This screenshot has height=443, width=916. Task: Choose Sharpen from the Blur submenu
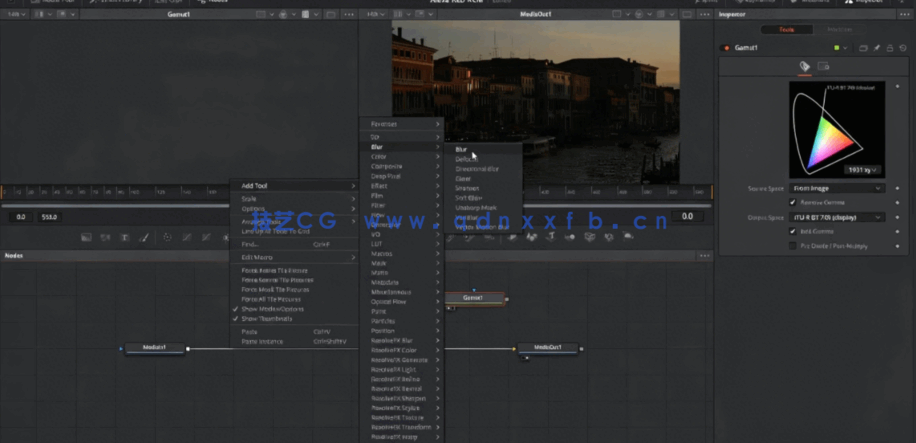pos(484,188)
